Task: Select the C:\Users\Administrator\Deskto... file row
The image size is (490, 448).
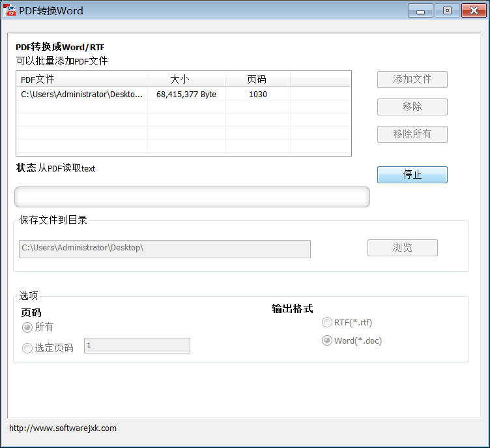Action: point(184,94)
